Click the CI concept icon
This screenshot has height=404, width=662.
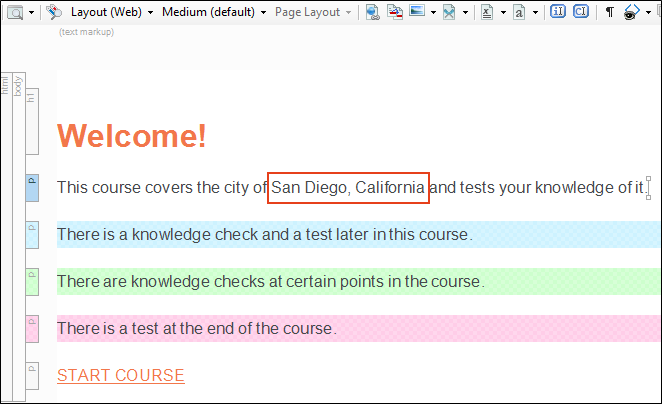581,11
